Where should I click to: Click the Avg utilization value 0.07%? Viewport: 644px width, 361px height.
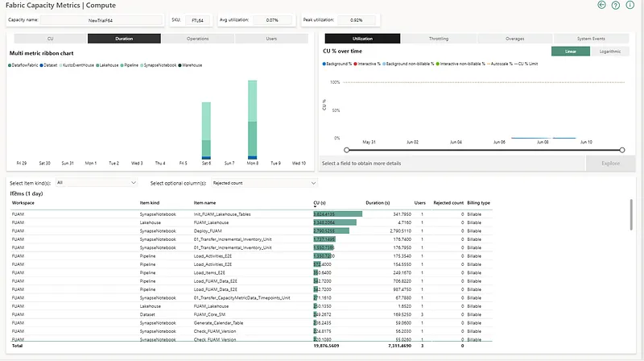[272, 20]
